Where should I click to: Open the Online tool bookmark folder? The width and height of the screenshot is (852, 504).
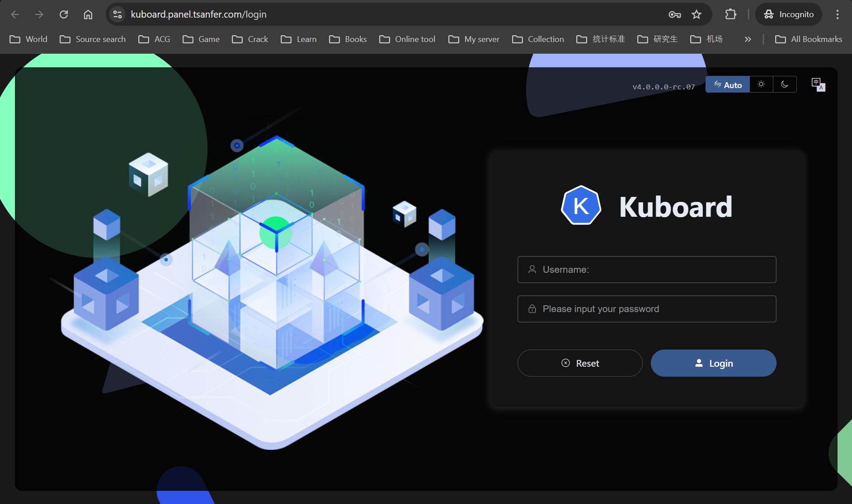(x=407, y=39)
